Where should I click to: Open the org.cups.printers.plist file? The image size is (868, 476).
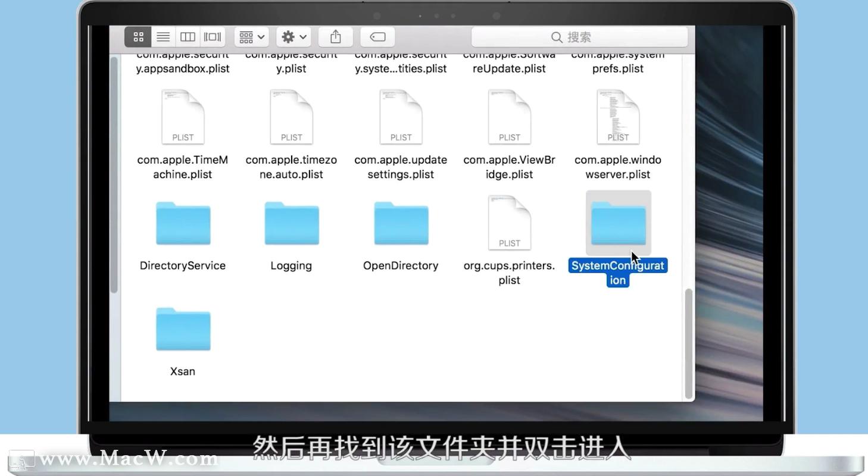coord(509,222)
